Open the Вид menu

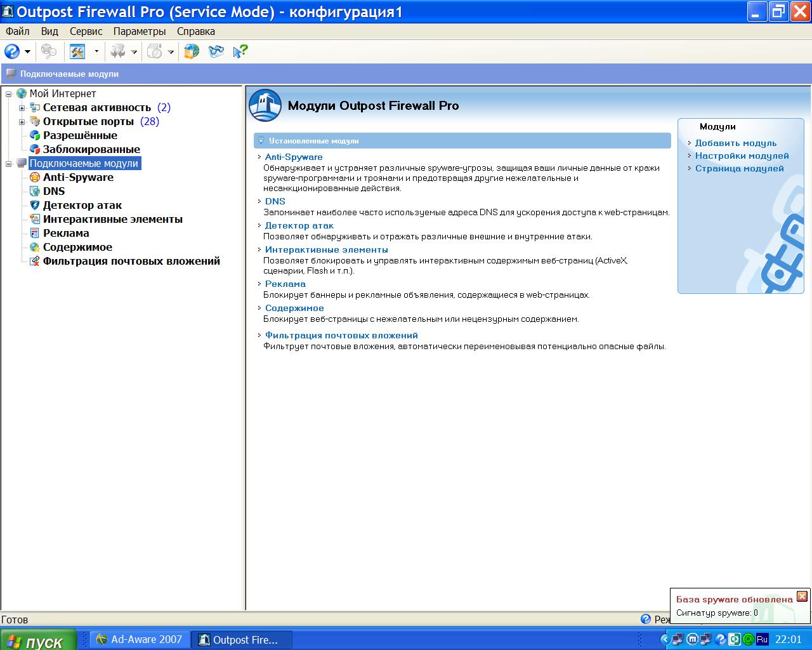(x=49, y=31)
